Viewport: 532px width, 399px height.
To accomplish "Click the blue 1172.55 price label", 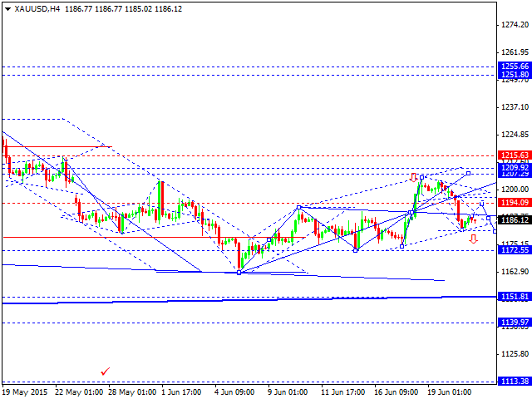I will (515, 250).
